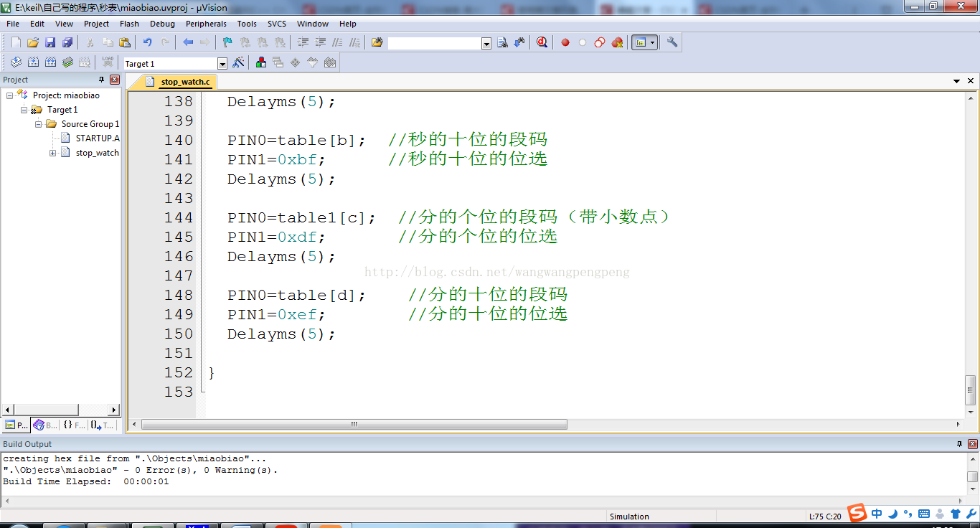Click the Comment selection icon
The width and height of the screenshot is (980, 528).
tap(337, 43)
